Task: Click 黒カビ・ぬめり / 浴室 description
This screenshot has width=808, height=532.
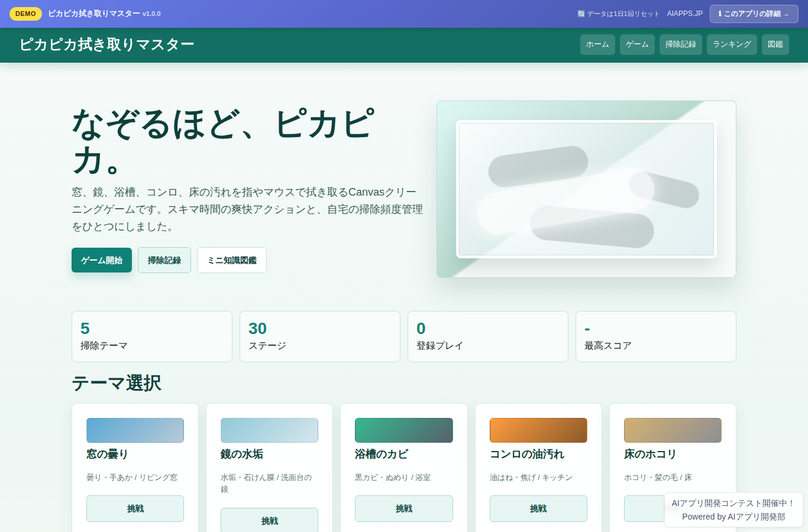Action: point(393,477)
